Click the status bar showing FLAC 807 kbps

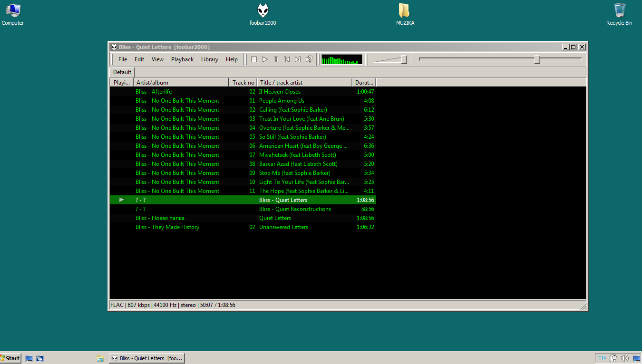click(x=173, y=305)
